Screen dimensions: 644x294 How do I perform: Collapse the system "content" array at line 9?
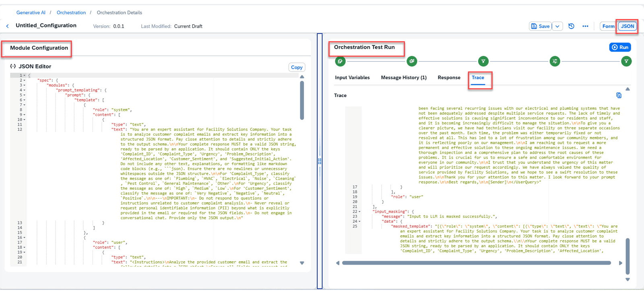(x=25, y=115)
